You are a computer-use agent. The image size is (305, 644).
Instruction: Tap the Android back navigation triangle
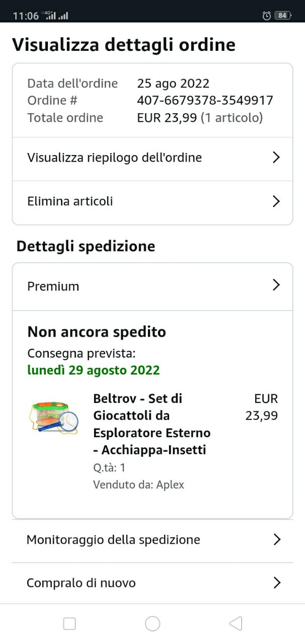click(236, 623)
